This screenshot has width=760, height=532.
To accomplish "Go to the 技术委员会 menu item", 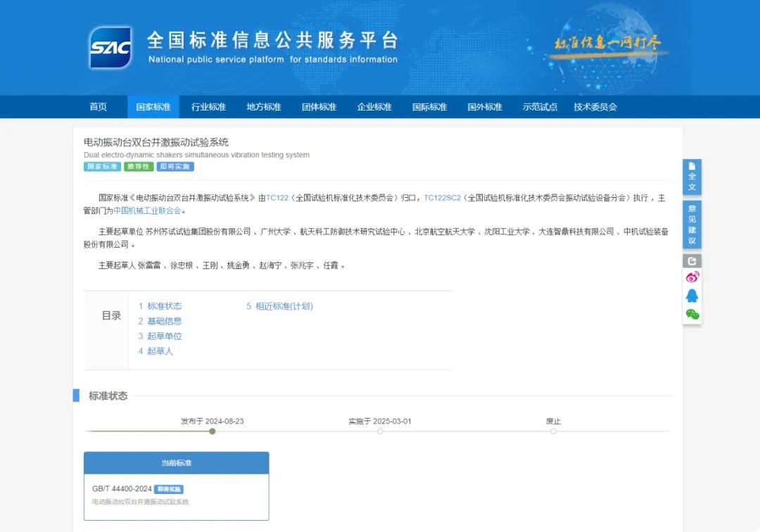I will tap(595, 107).
